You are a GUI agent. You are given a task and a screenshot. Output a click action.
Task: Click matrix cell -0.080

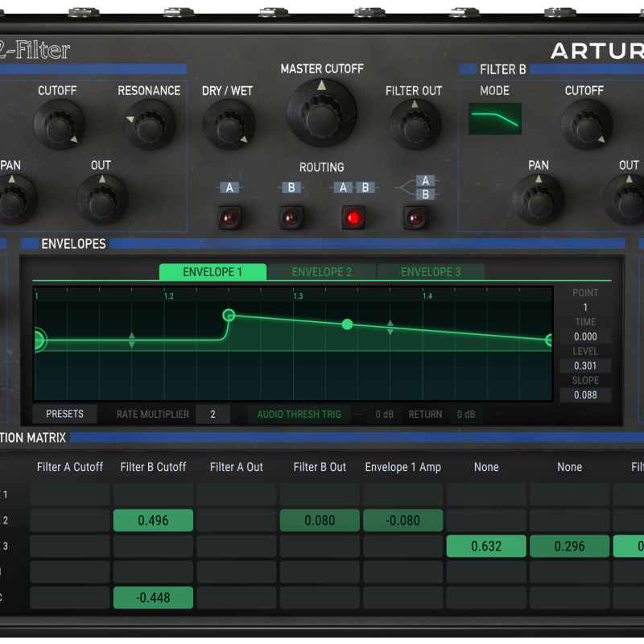pyautogui.click(x=403, y=520)
